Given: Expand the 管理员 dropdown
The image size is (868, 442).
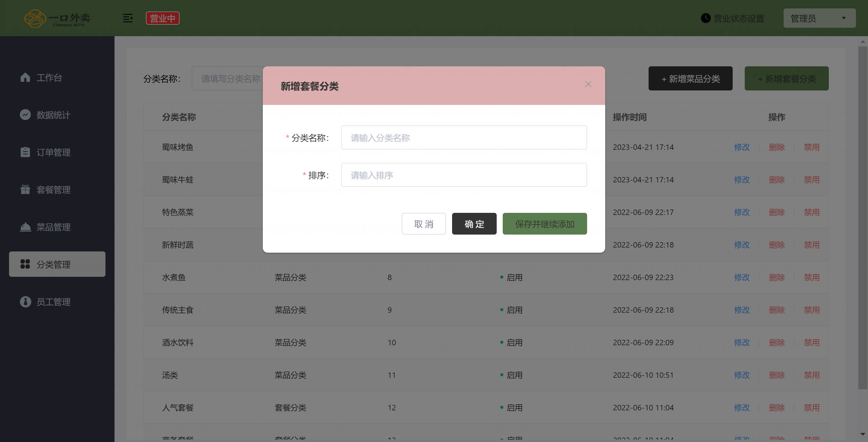Looking at the screenshot, I should [819, 18].
